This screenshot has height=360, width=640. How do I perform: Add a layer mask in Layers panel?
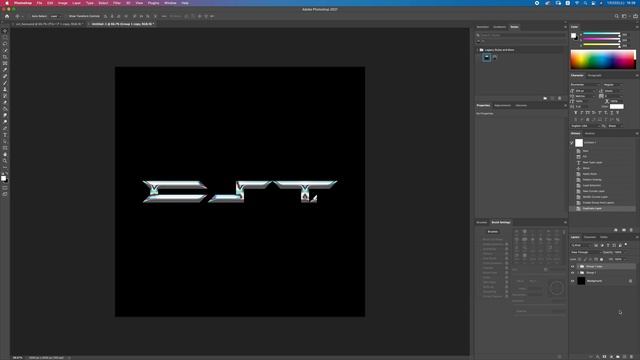coord(604,357)
